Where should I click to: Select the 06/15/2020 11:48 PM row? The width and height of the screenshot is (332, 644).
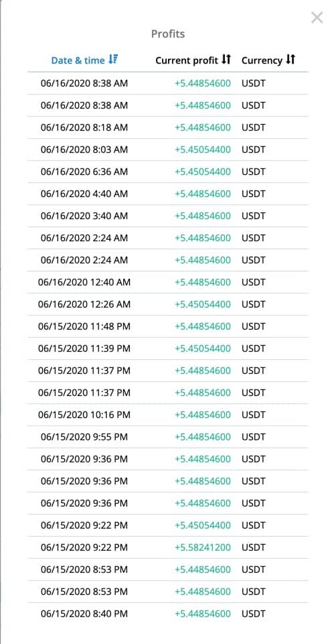coord(168,327)
